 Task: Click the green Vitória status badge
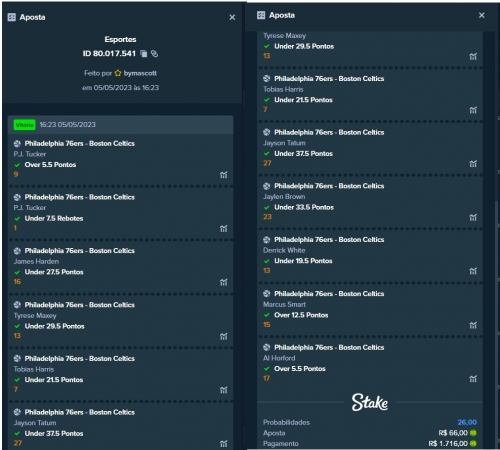pos(24,125)
